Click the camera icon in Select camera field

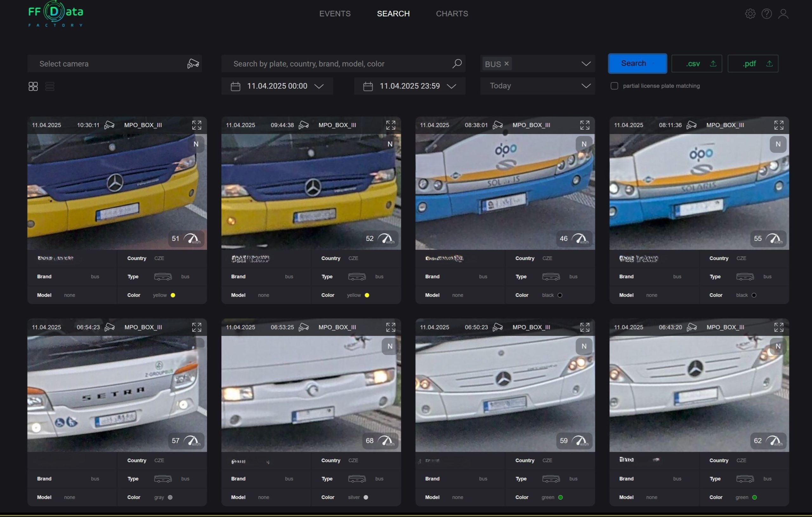(x=193, y=63)
